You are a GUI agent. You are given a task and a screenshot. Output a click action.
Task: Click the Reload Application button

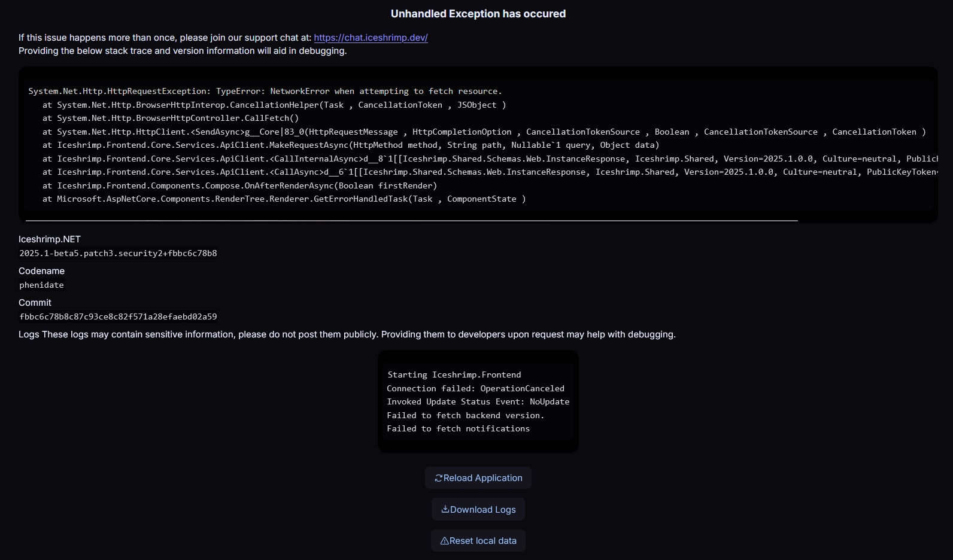click(478, 478)
